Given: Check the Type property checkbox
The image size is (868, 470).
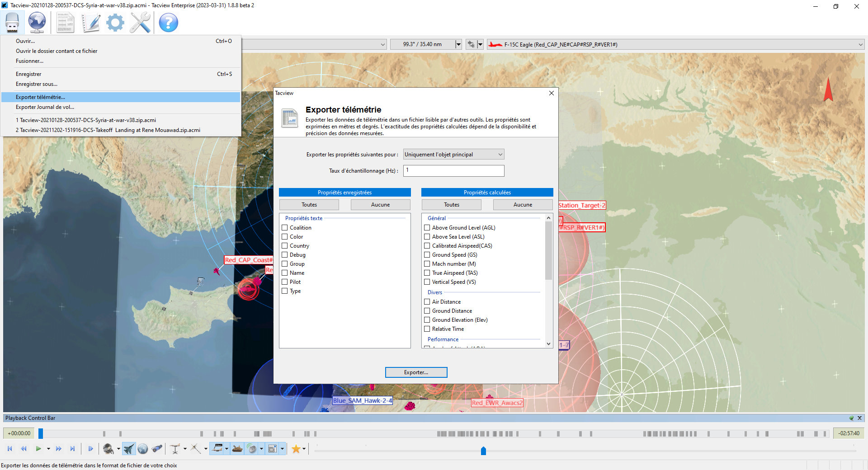Looking at the screenshot, I should pyautogui.click(x=285, y=291).
